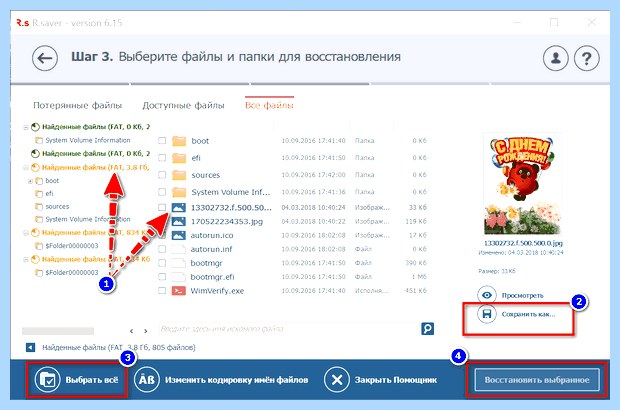Switch to Доступные файлы tab
Image resolution: width=620 pixels, height=410 pixels.
(x=183, y=105)
